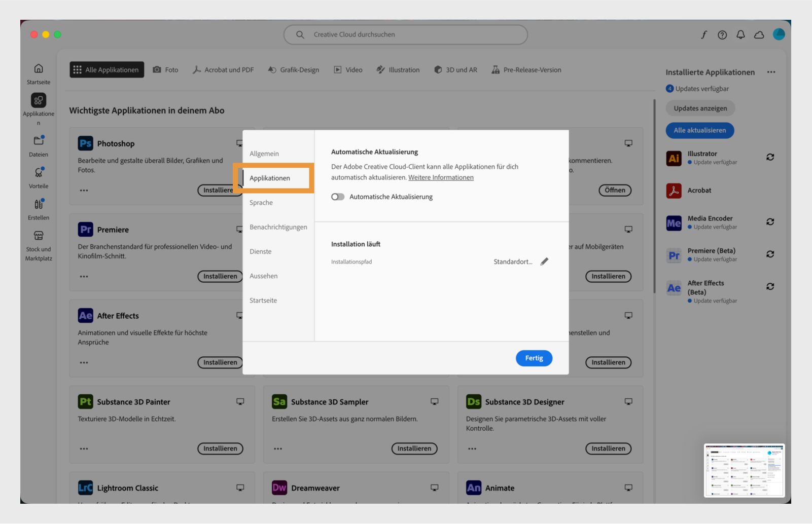The height and width of the screenshot is (524, 812).
Task: Open three-dot menu on Photoshop card
Action: 84,191
